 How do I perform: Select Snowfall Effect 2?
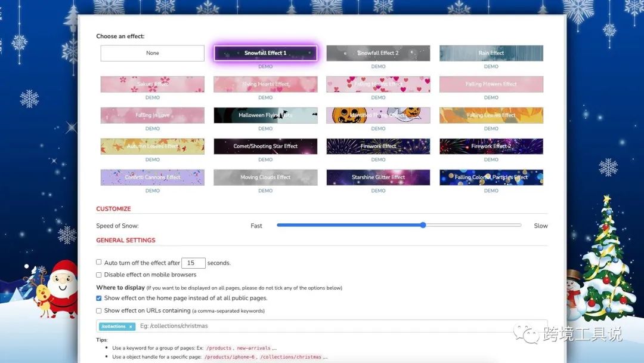[378, 53]
